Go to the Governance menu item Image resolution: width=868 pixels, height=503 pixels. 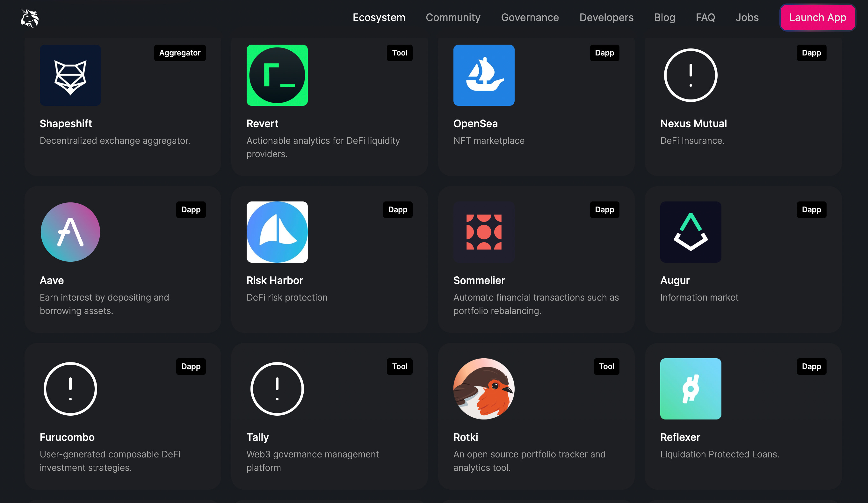click(529, 18)
